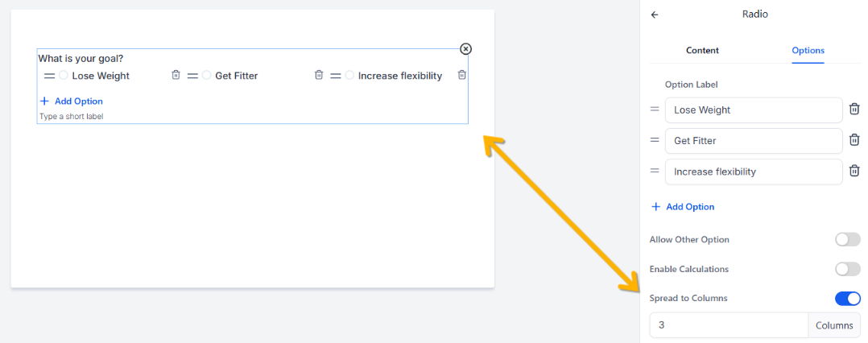Viewport: 868px width, 343px height.
Task: Disable the Spread to Columns switch
Action: click(848, 299)
